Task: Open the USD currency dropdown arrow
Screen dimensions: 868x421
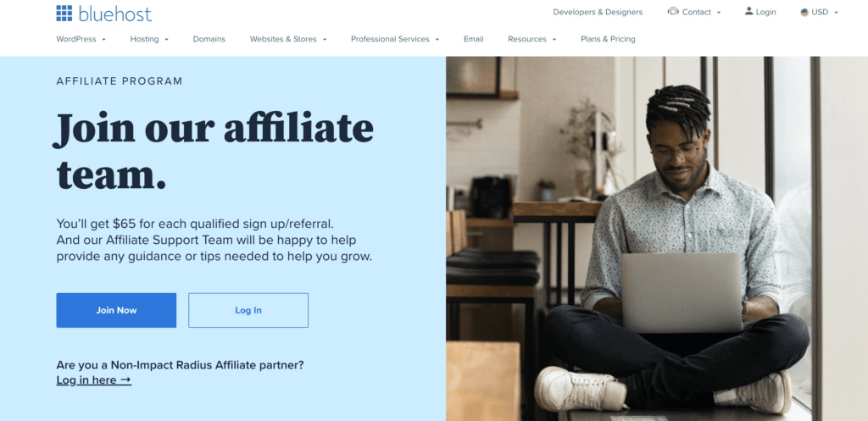Action: tap(836, 13)
